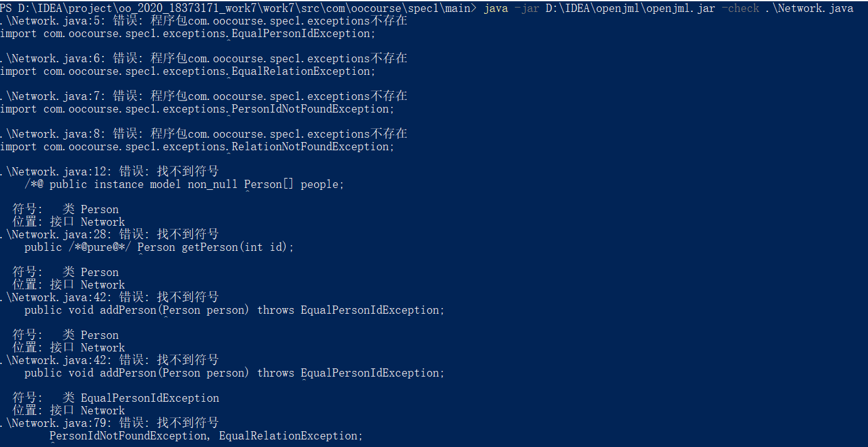Click the Network.java:28 error line
The height and width of the screenshot is (447, 868).
click(x=109, y=235)
